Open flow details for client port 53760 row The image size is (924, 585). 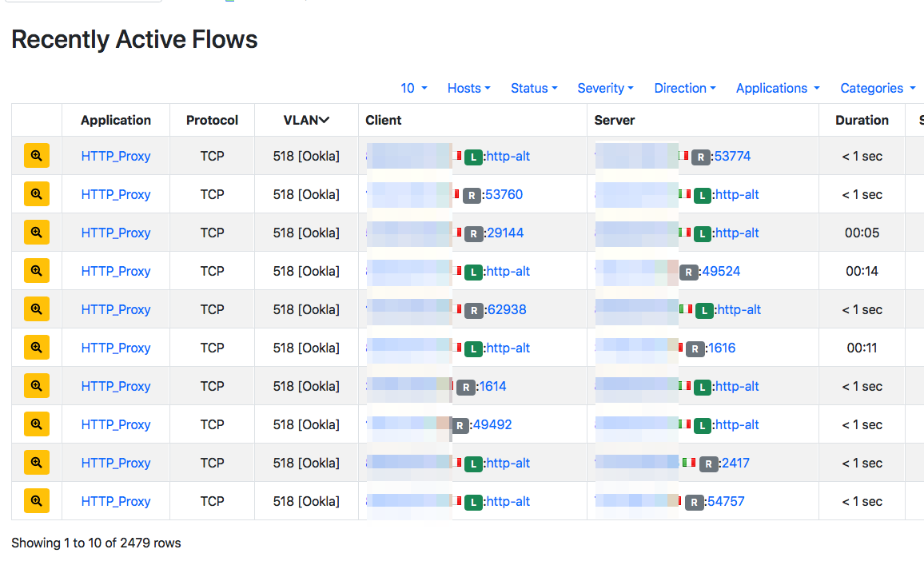(37, 194)
